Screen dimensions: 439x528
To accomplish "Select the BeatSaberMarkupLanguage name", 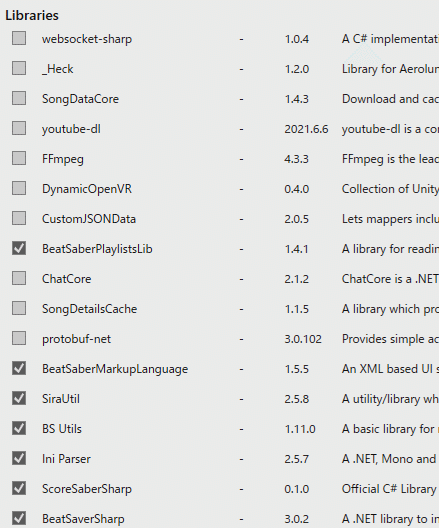I will pyautogui.click(x=115, y=369).
